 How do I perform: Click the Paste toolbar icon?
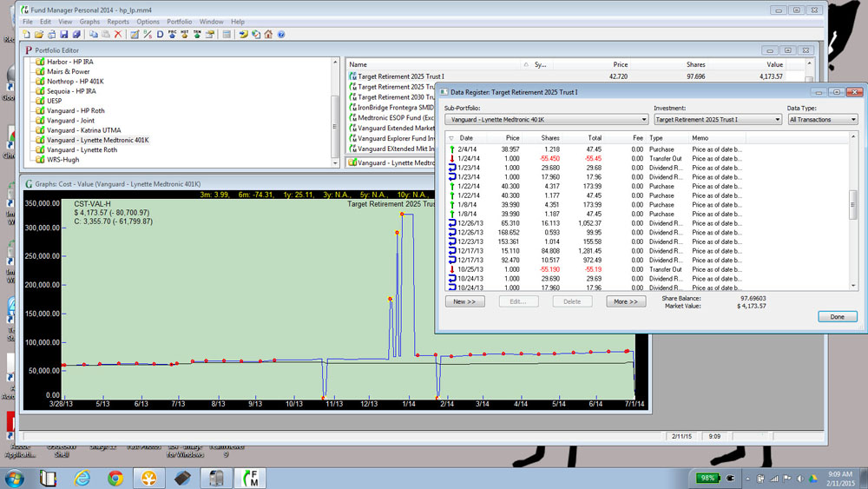[x=106, y=35]
